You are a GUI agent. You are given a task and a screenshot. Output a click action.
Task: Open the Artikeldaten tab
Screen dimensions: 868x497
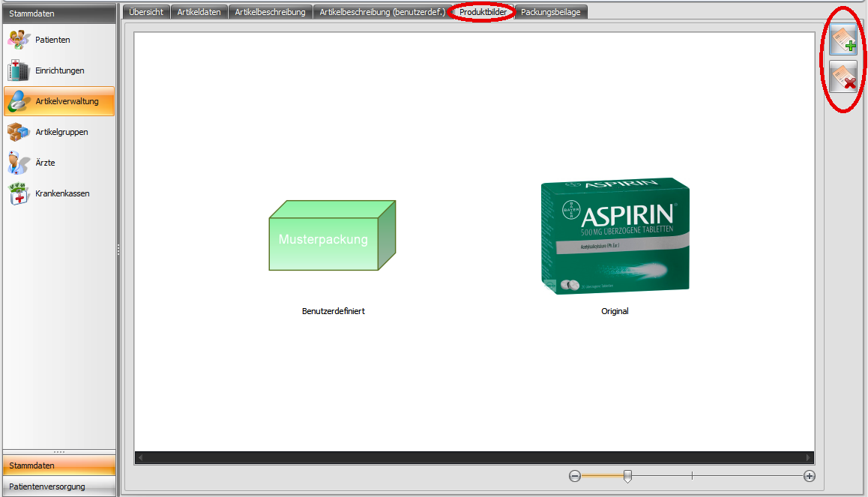point(199,12)
